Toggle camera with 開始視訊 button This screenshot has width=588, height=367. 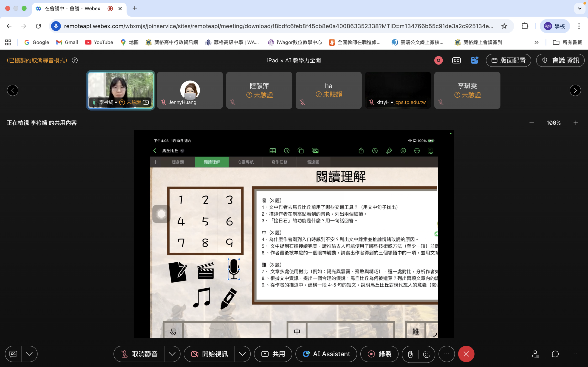point(209,354)
